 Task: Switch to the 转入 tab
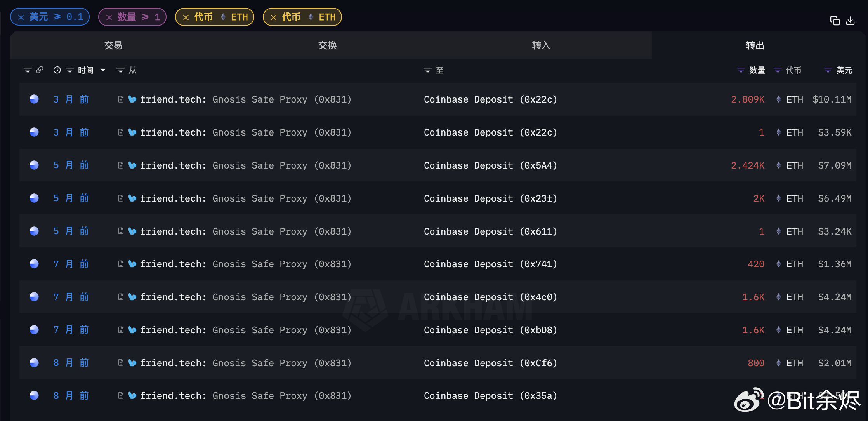tap(541, 45)
